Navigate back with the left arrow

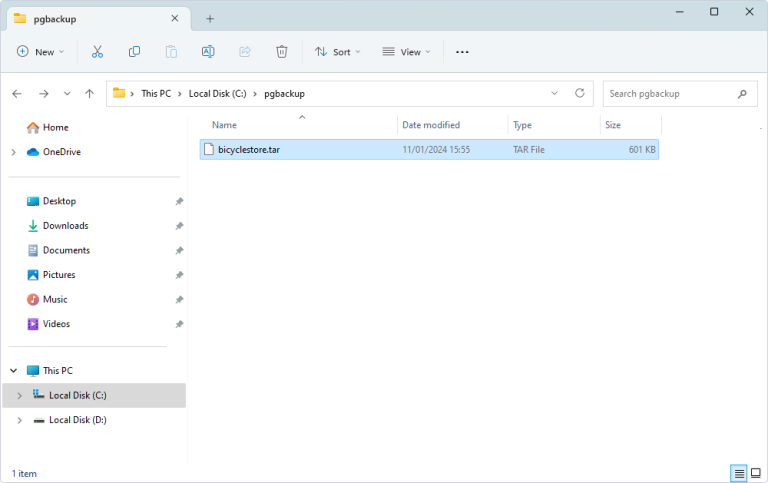click(17, 93)
